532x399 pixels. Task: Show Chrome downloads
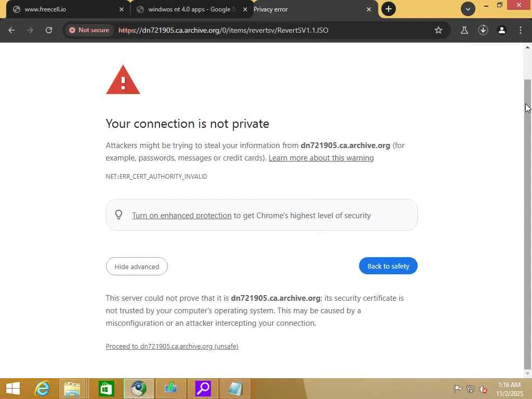pos(483,30)
